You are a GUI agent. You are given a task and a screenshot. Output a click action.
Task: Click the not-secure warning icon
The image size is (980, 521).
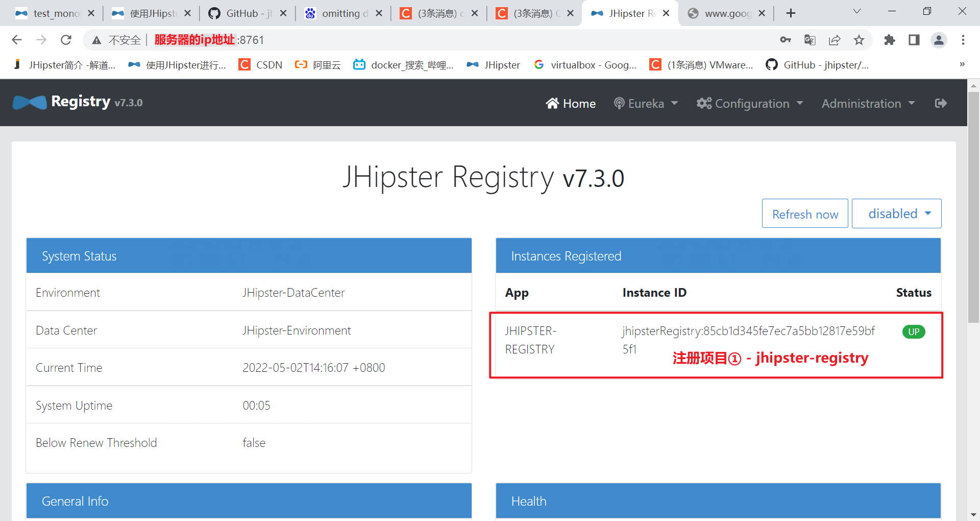coord(96,40)
